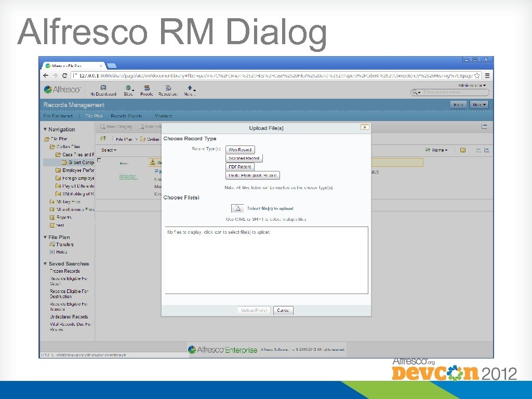This screenshot has width=532, height=399.
Task: Switch to the Records Search tab
Action: (126, 116)
